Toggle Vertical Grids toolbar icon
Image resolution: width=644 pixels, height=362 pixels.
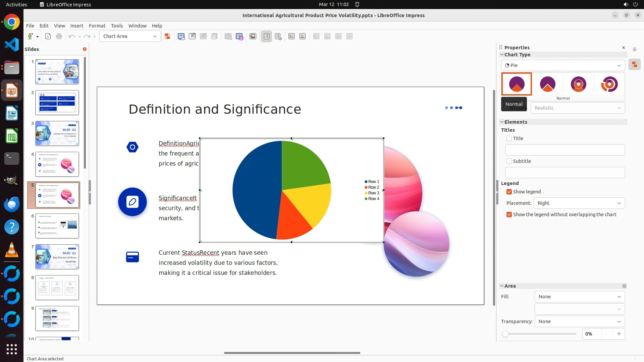(x=303, y=37)
